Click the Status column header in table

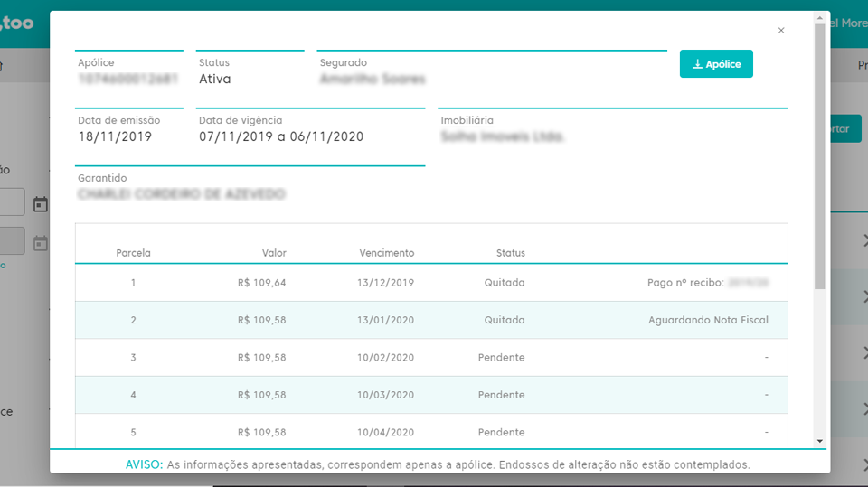[510, 253]
